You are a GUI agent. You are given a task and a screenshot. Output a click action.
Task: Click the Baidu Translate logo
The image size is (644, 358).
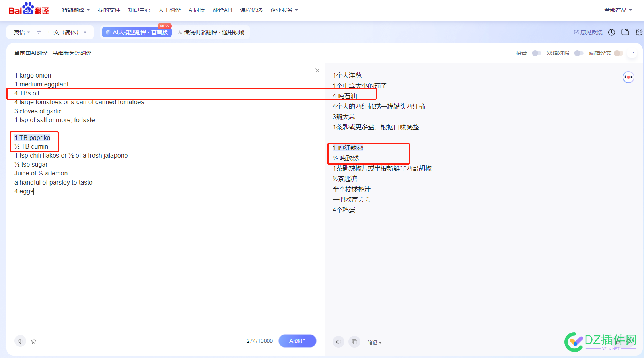[x=29, y=9]
